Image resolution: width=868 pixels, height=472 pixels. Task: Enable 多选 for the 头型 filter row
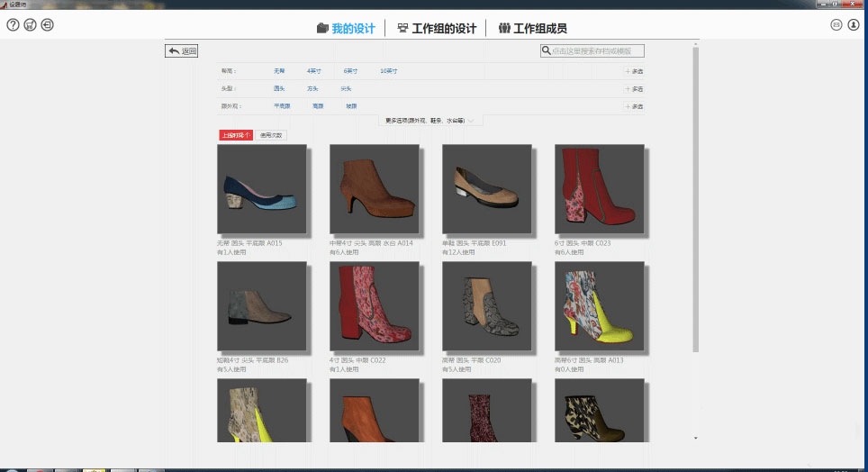634,88
